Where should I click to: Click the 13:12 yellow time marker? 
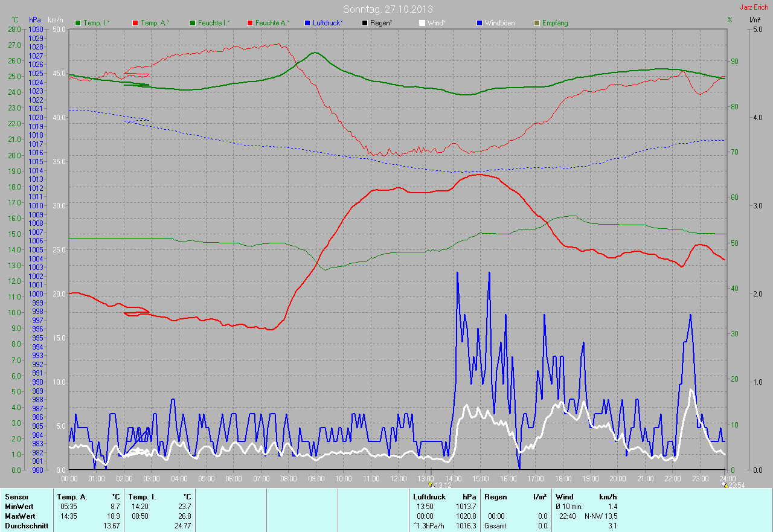tap(430, 484)
